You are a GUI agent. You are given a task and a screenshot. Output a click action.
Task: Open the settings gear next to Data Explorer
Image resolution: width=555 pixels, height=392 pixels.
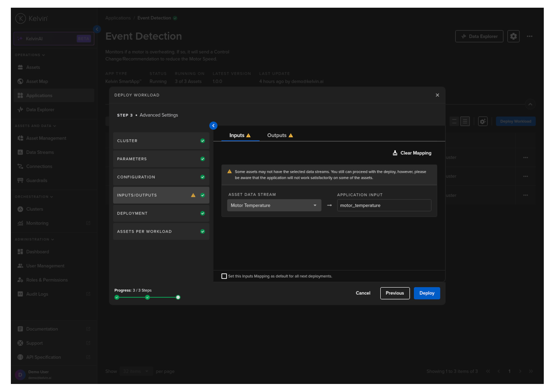[513, 36]
